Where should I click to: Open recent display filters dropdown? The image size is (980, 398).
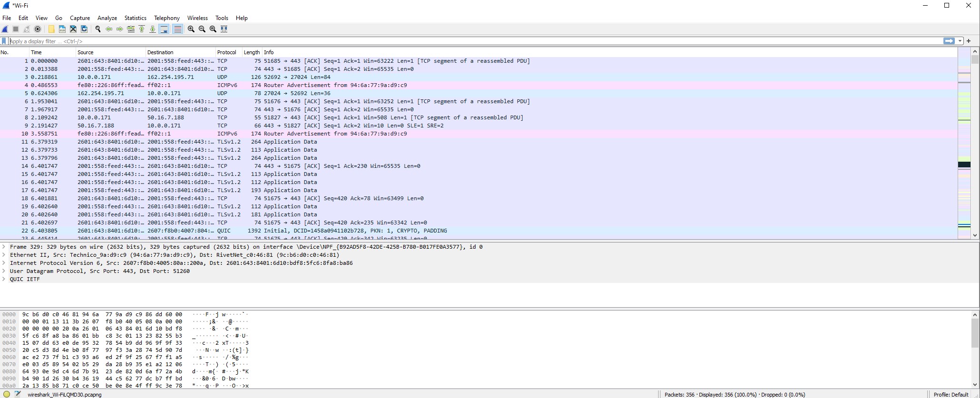tap(960, 41)
